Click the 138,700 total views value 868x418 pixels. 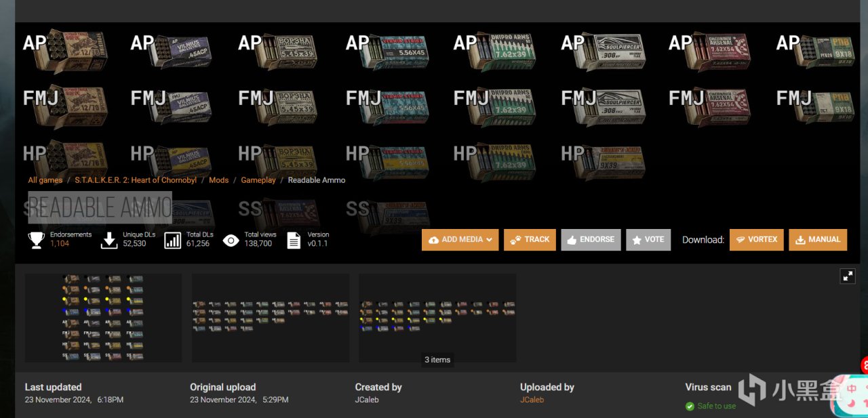coord(258,243)
